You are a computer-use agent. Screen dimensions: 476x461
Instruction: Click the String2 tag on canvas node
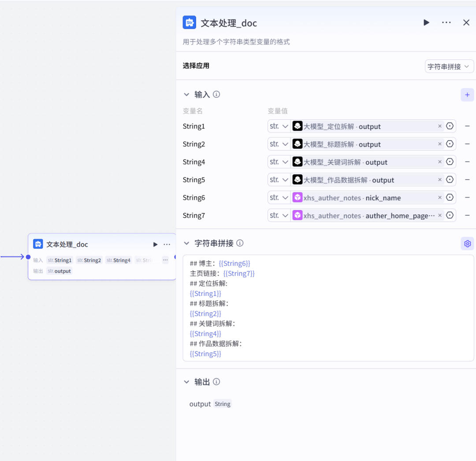click(x=89, y=260)
